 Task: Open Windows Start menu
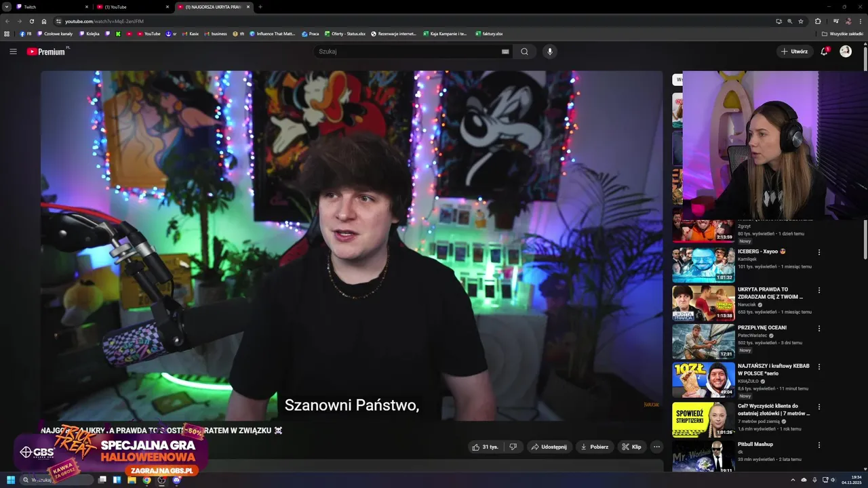point(11,480)
